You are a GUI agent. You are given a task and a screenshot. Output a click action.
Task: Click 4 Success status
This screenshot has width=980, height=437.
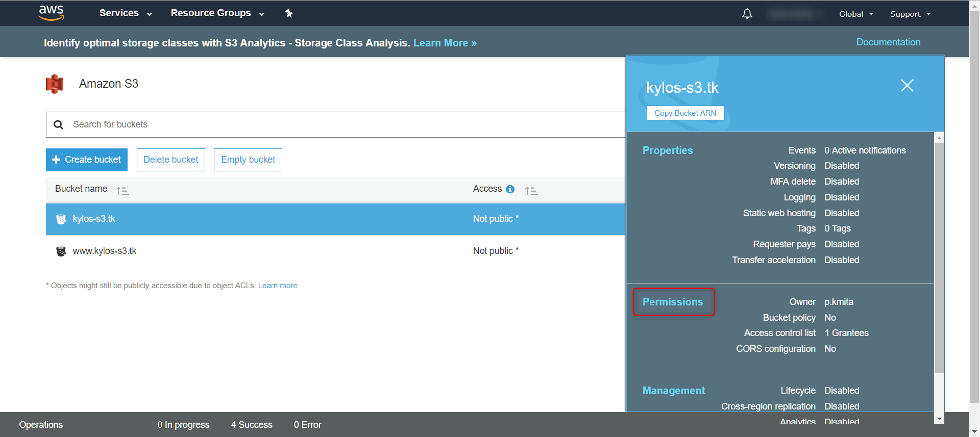(x=252, y=425)
